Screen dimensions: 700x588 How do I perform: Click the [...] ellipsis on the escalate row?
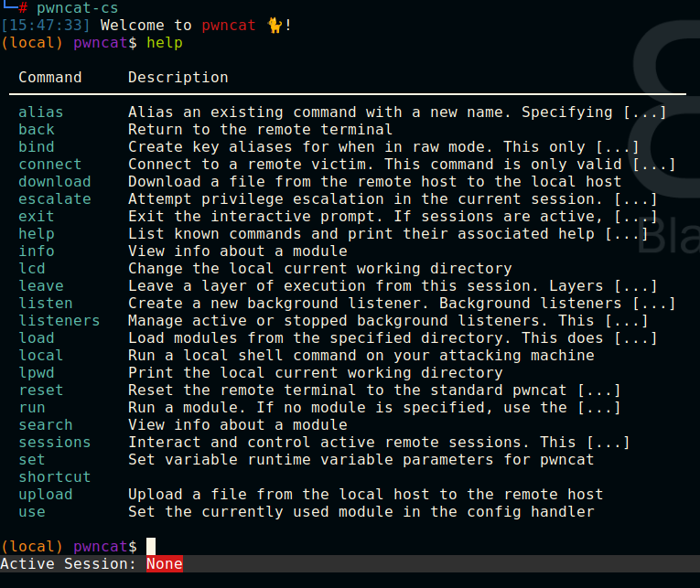(635, 199)
